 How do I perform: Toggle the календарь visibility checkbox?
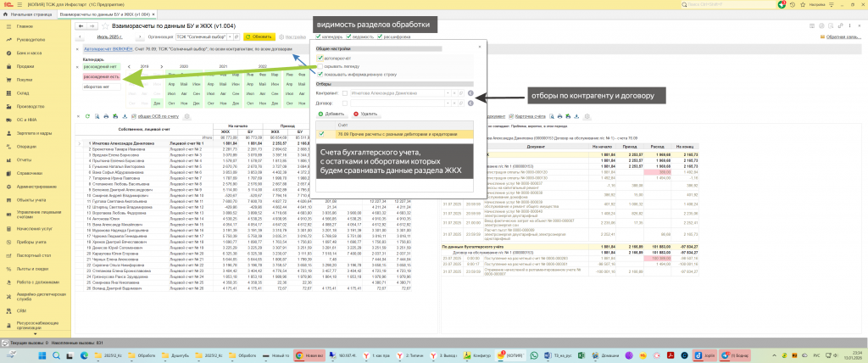(319, 37)
